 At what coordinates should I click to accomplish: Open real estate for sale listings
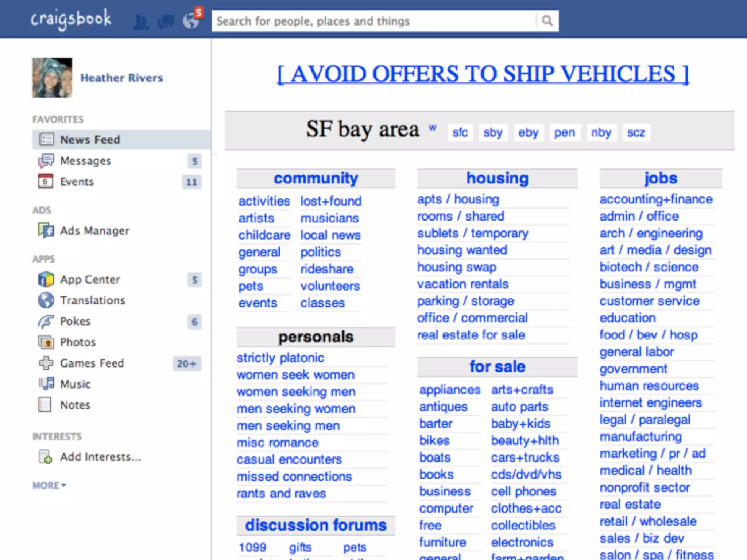[x=471, y=335]
